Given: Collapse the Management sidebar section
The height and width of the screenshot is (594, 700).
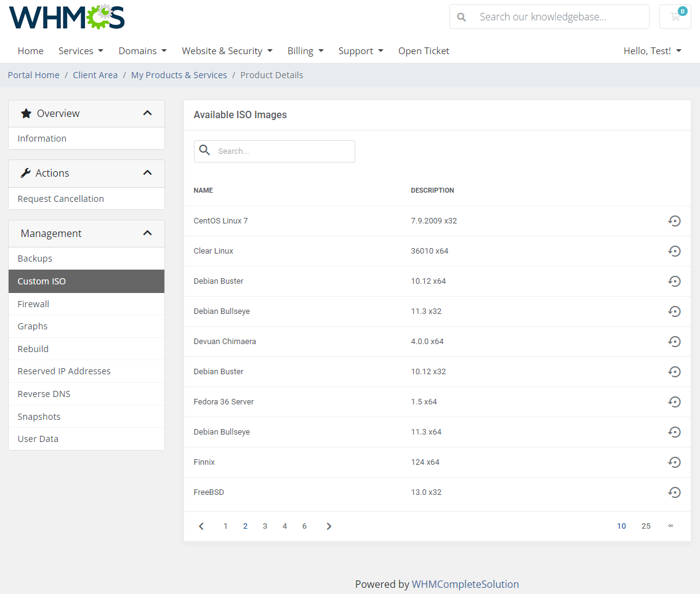Looking at the screenshot, I should click(147, 233).
